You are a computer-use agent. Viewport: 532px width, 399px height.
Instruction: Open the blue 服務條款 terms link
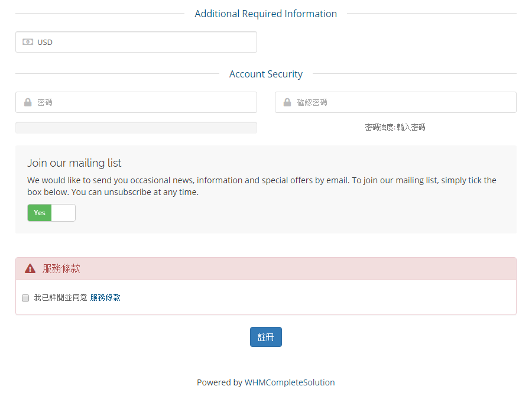point(105,297)
